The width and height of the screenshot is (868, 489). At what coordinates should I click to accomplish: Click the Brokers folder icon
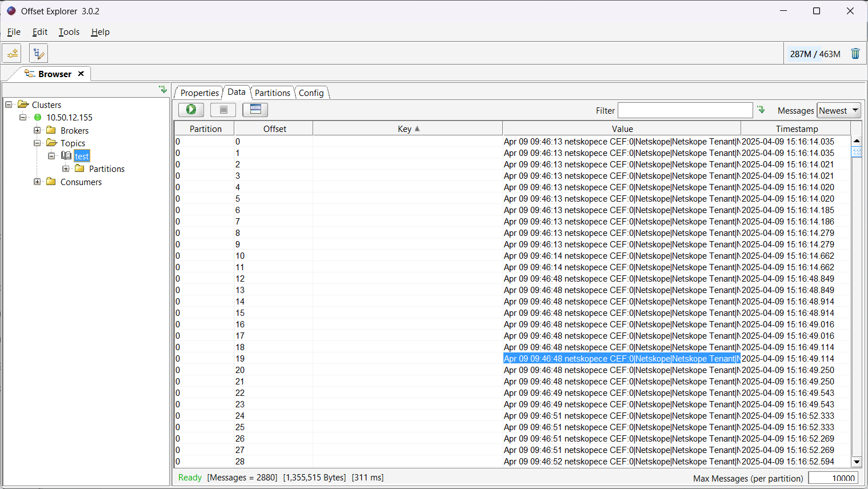click(51, 130)
